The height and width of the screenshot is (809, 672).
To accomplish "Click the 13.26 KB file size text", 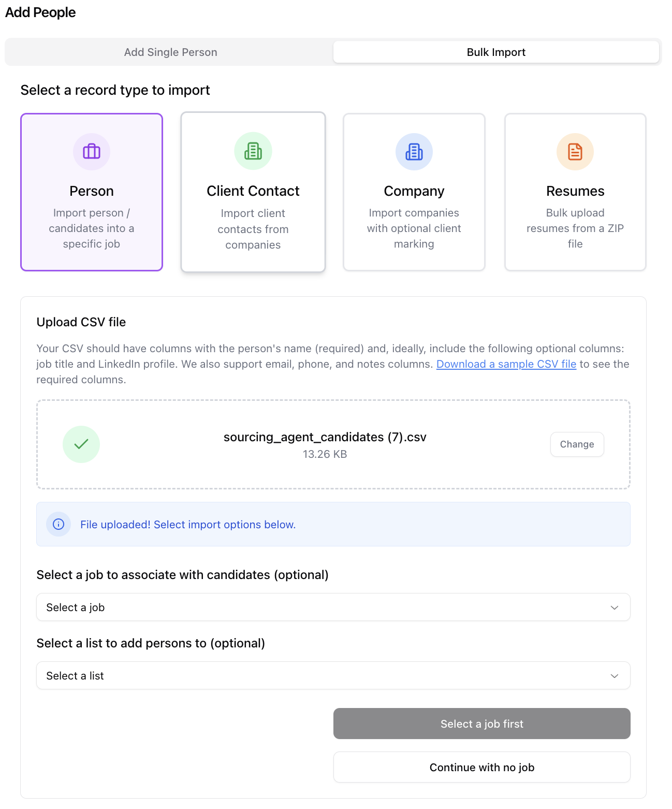I will pos(325,454).
